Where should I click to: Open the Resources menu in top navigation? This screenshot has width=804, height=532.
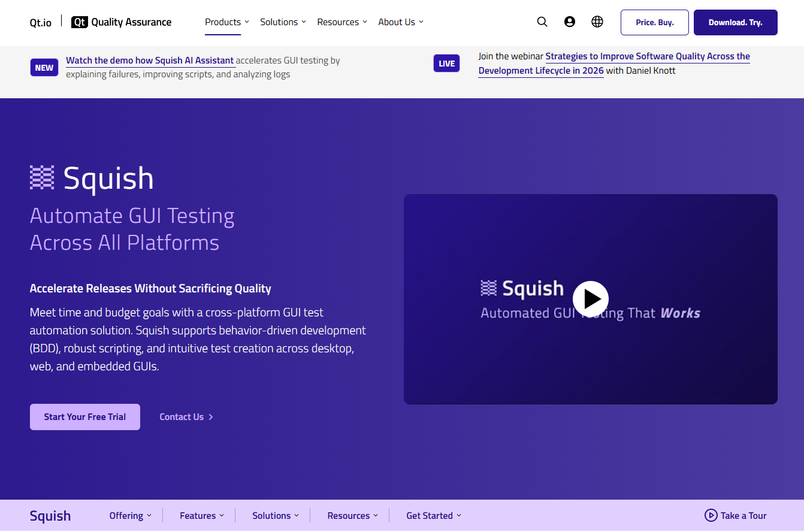click(342, 22)
